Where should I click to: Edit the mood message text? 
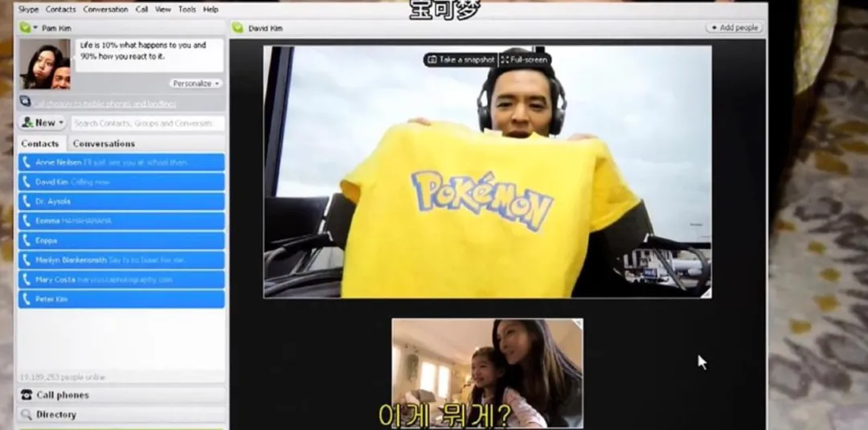149,54
